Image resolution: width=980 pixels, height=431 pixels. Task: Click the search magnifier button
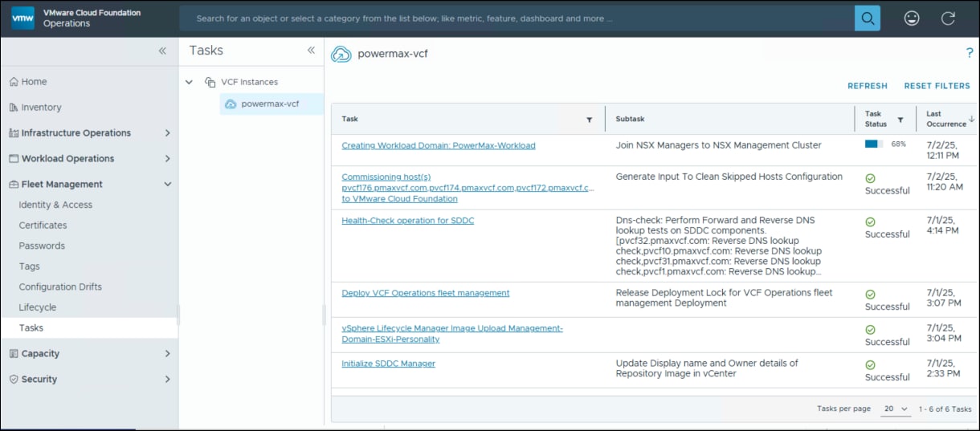867,18
